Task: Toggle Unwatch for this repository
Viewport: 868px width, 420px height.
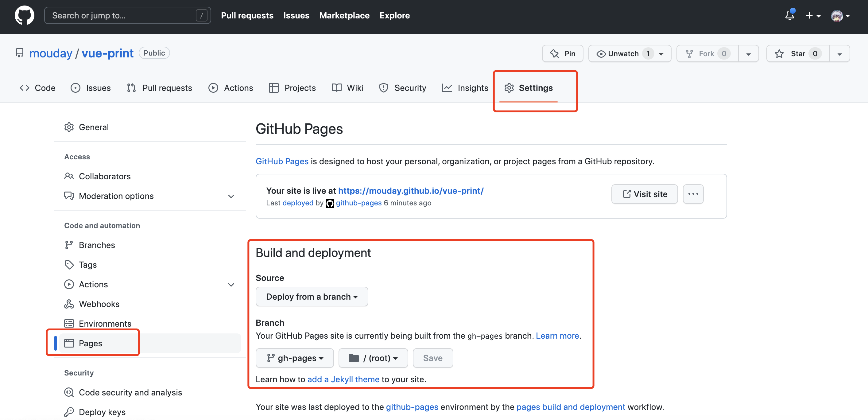Action: [623, 54]
